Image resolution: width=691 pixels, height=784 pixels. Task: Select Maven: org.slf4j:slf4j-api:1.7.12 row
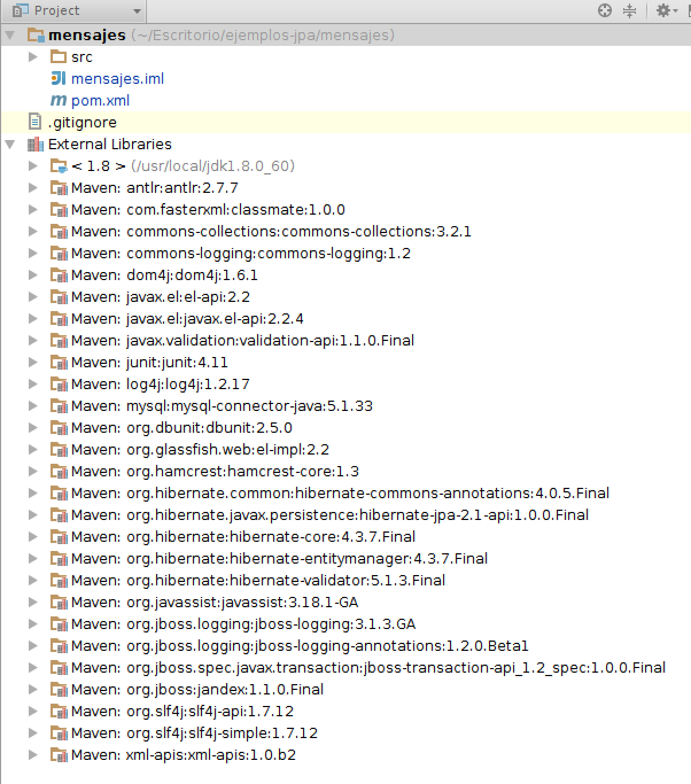point(183,711)
